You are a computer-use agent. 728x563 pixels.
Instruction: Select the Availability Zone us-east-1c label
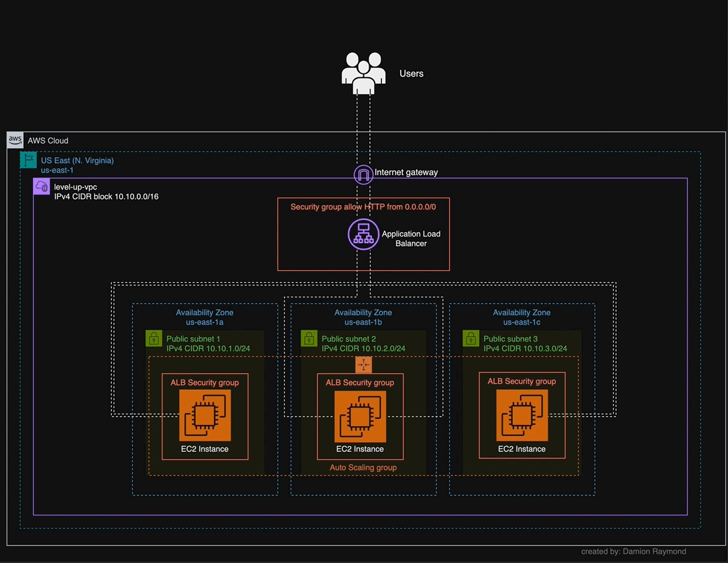pyautogui.click(x=522, y=317)
